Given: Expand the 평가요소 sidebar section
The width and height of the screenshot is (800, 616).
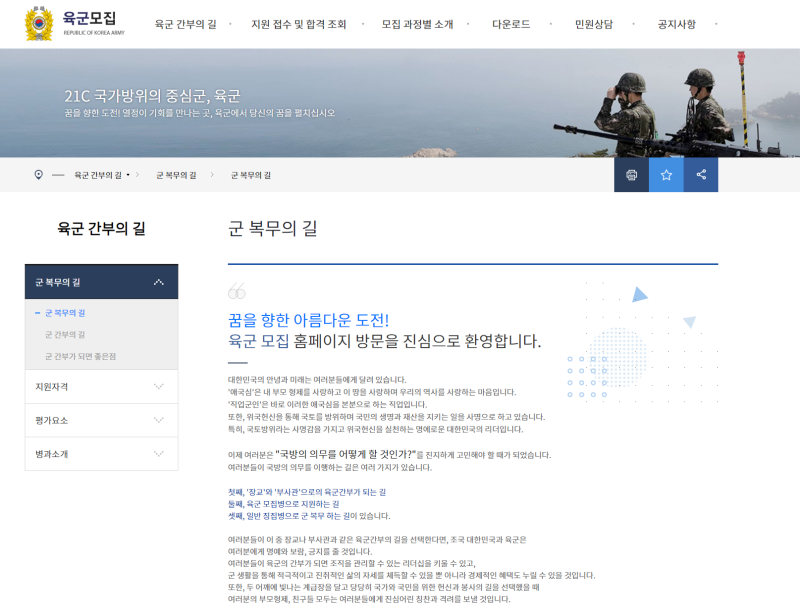Looking at the screenshot, I should pos(100,421).
